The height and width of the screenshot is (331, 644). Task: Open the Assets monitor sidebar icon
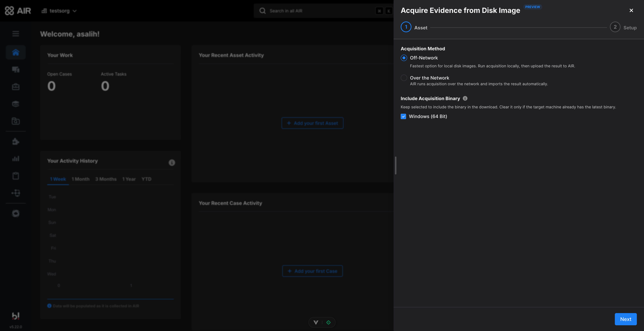(x=16, y=69)
